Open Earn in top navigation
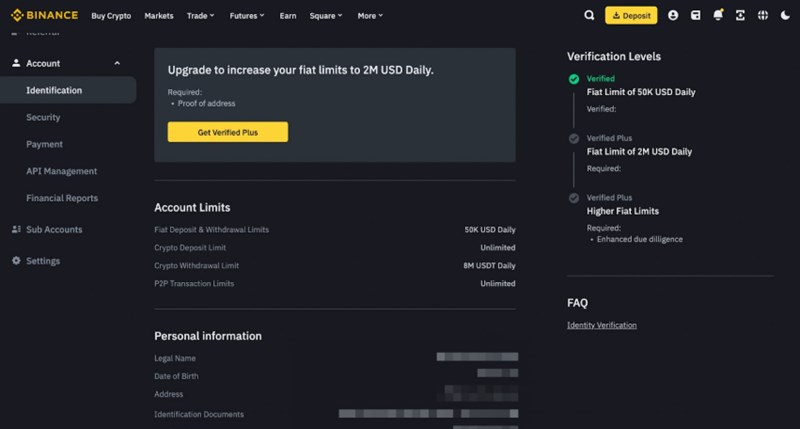Image resolution: width=800 pixels, height=429 pixels. (x=288, y=16)
